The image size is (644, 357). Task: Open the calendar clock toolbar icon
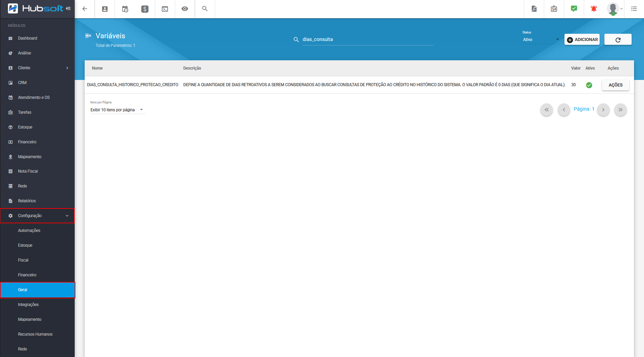pos(125,9)
